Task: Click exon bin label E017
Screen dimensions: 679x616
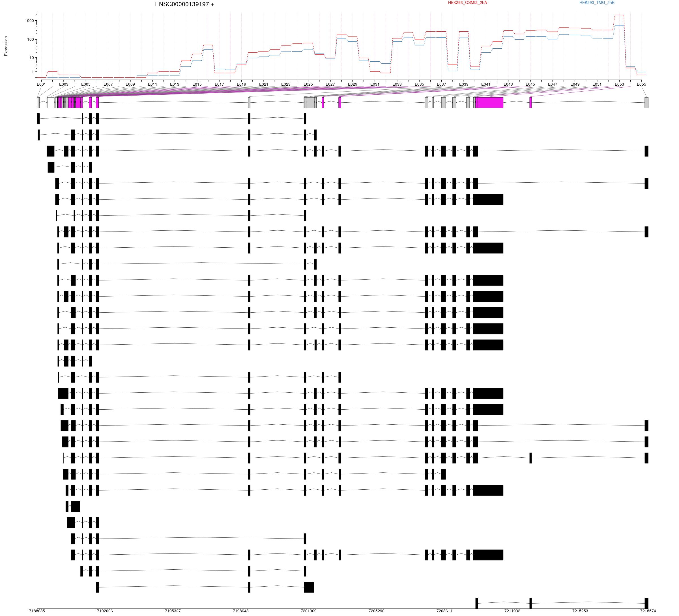Action: pyautogui.click(x=219, y=85)
